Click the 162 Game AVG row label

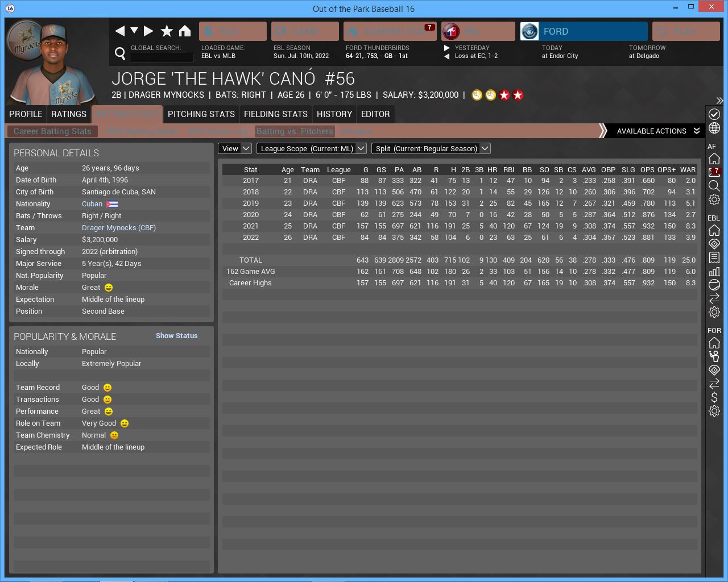(251, 272)
